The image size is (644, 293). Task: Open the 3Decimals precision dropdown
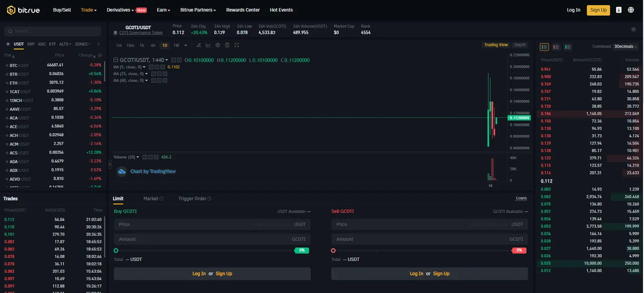point(625,47)
